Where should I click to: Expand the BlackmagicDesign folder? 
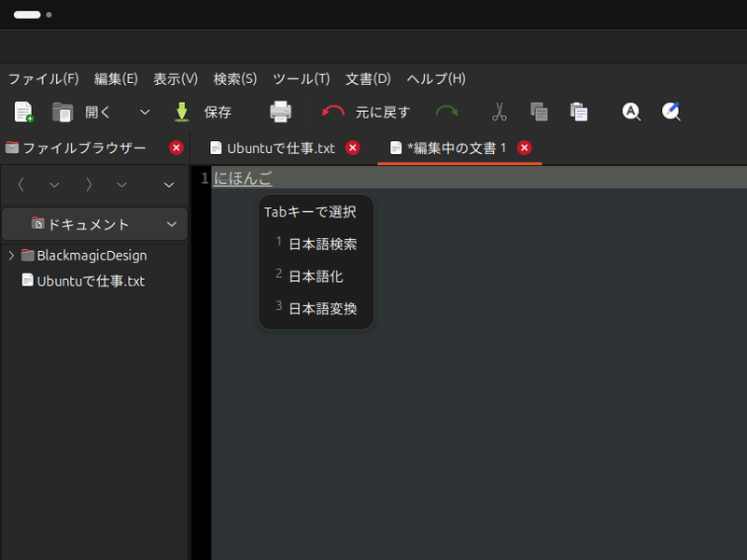[12, 255]
